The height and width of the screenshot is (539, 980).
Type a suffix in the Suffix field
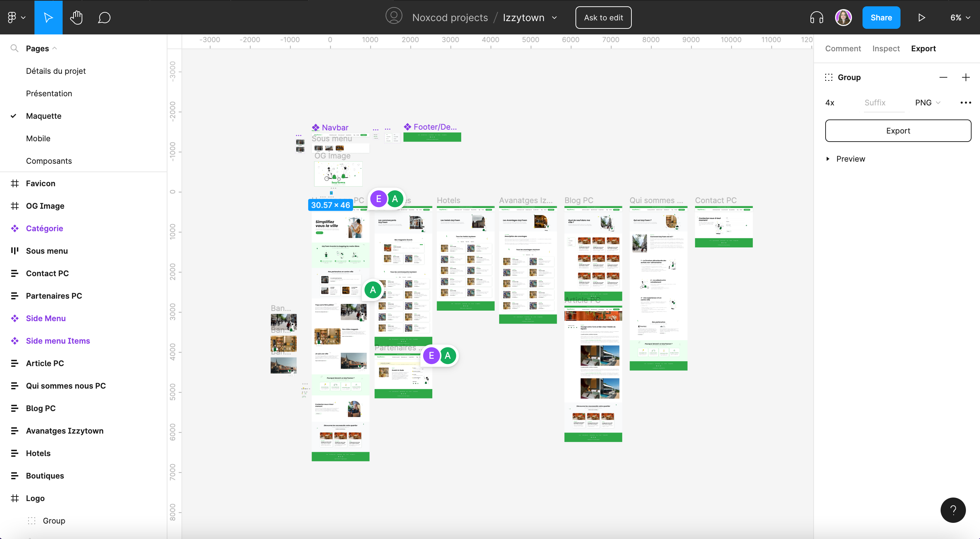tap(883, 102)
